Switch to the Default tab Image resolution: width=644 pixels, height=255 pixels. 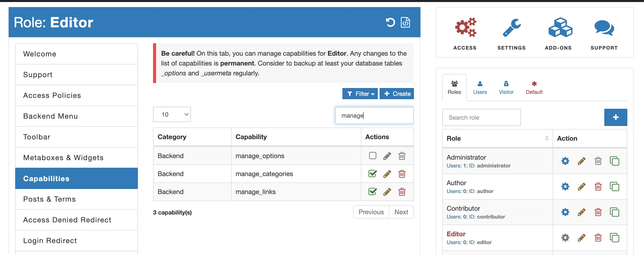(x=534, y=88)
